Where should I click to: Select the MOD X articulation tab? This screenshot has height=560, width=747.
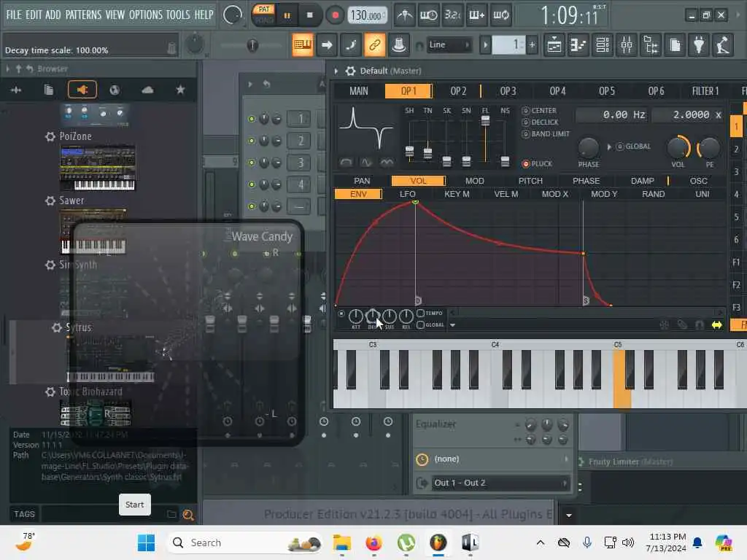pyautogui.click(x=555, y=194)
